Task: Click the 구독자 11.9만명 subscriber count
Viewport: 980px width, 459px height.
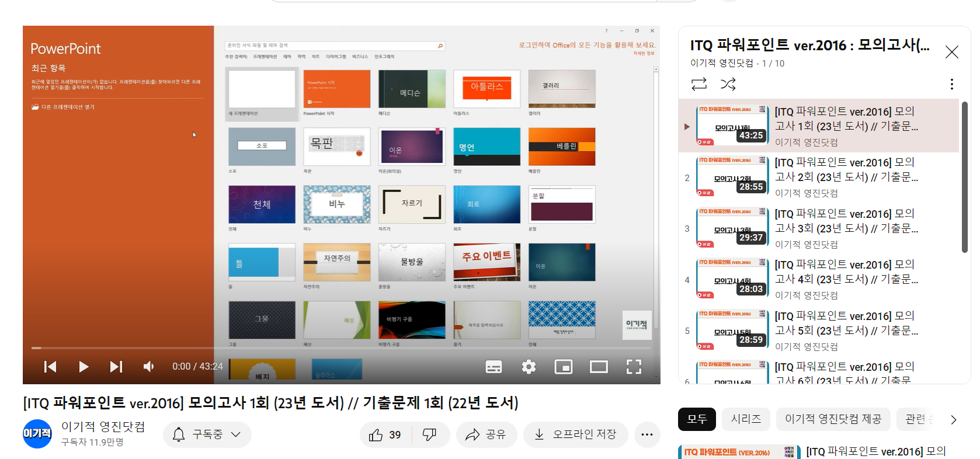Action: click(x=92, y=443)
